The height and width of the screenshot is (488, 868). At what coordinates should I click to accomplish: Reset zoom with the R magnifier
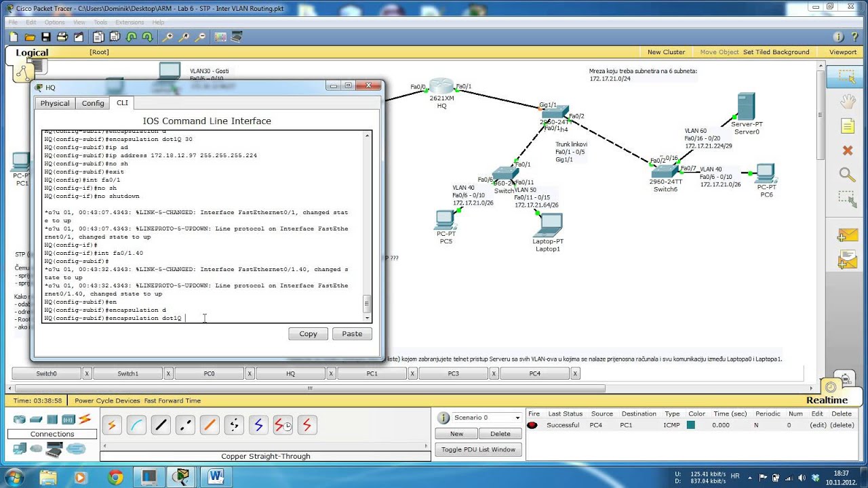tap(184, 37)
